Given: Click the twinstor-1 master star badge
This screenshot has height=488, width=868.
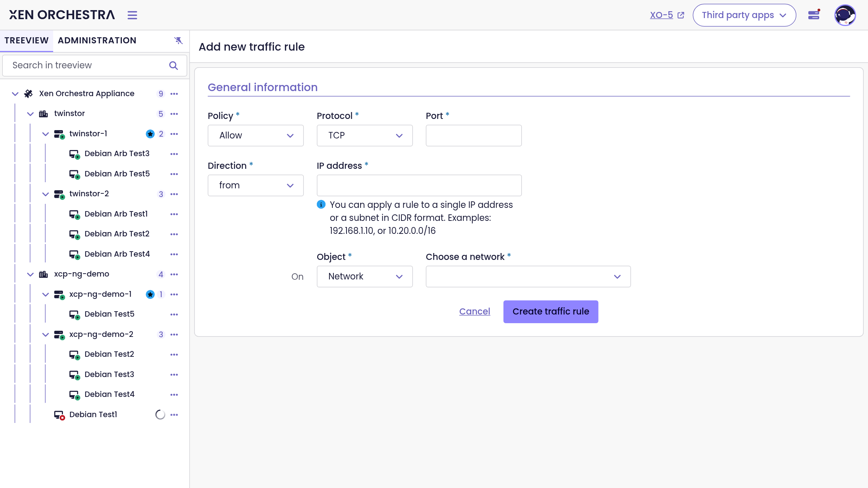Looking at the screenshot, I should (x=150, y=134).
